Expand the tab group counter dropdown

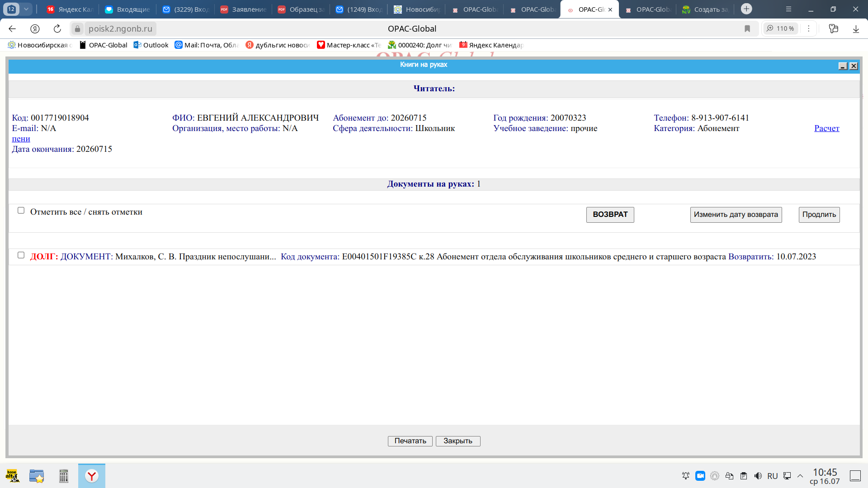[x=26, y=9]
